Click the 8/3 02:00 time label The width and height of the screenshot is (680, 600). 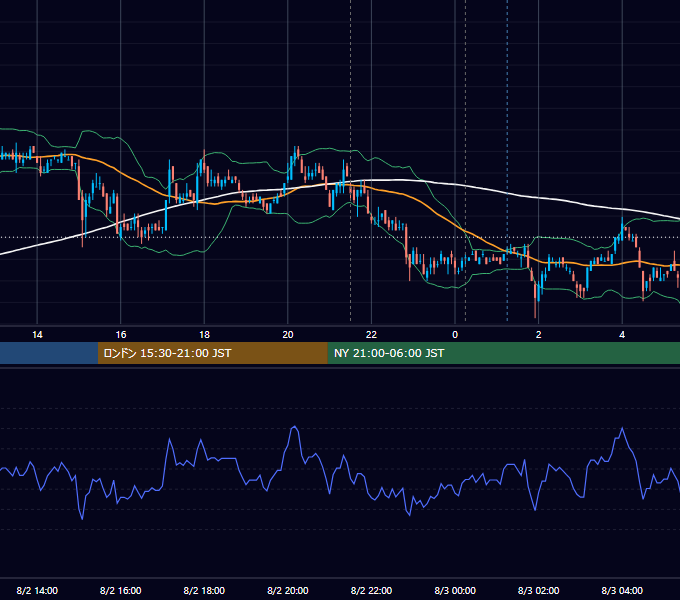[x=538, y=590]
